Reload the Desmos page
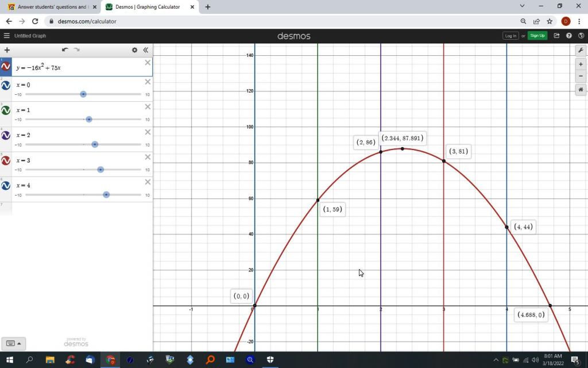 35,21
